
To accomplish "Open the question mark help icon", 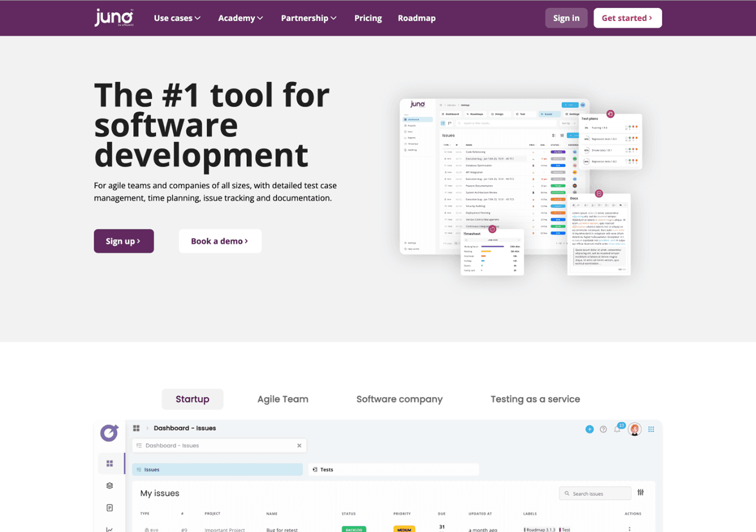I will [x=603, y=429].
